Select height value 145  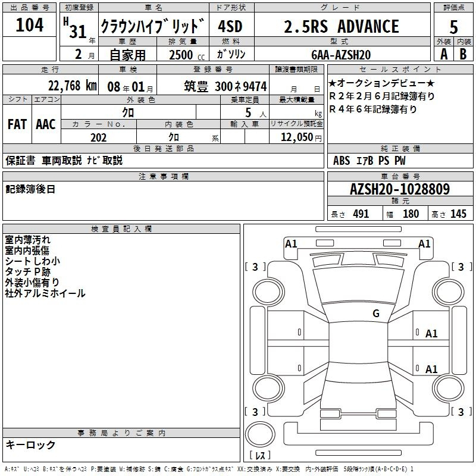pos(458,214)
